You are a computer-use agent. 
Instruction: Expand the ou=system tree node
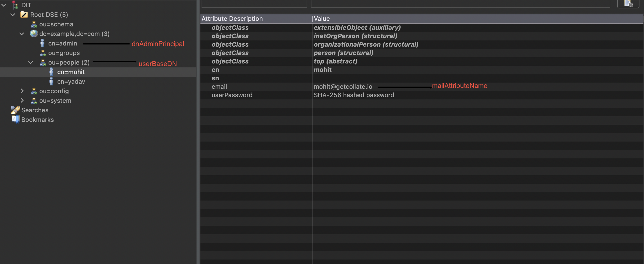pos(22,100)
